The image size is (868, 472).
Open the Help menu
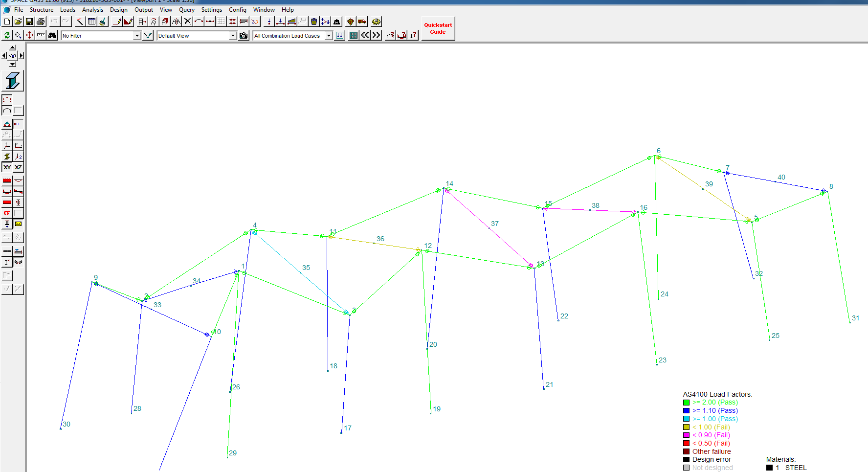(x=288, y=10)
